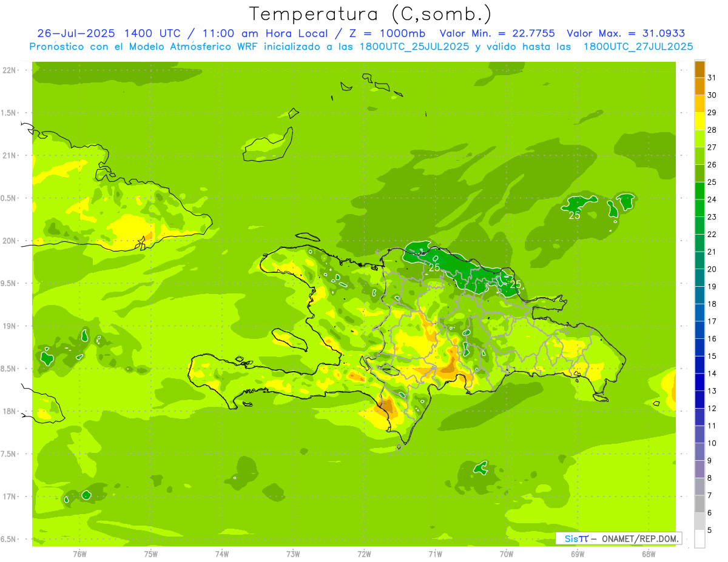Click latitude label "18N"
This screenshot has height=562, width=728.
(10, 411)
